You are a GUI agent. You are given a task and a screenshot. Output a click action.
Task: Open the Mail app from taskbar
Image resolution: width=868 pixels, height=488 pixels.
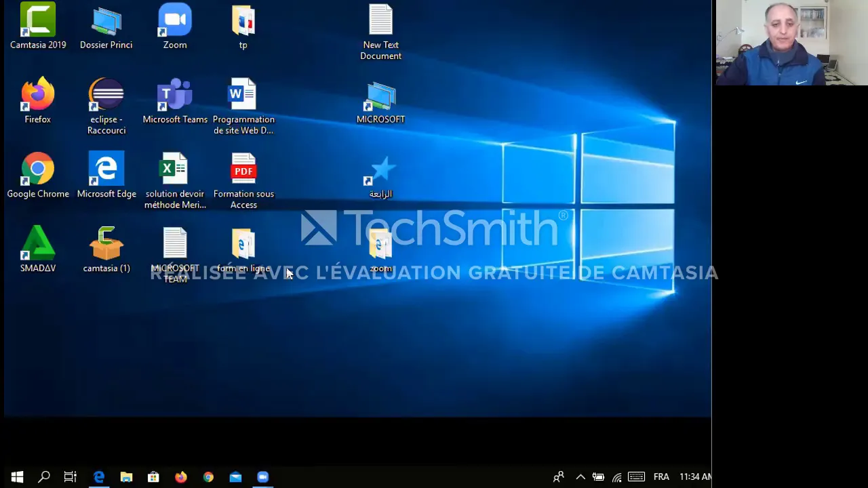(235, 477)
